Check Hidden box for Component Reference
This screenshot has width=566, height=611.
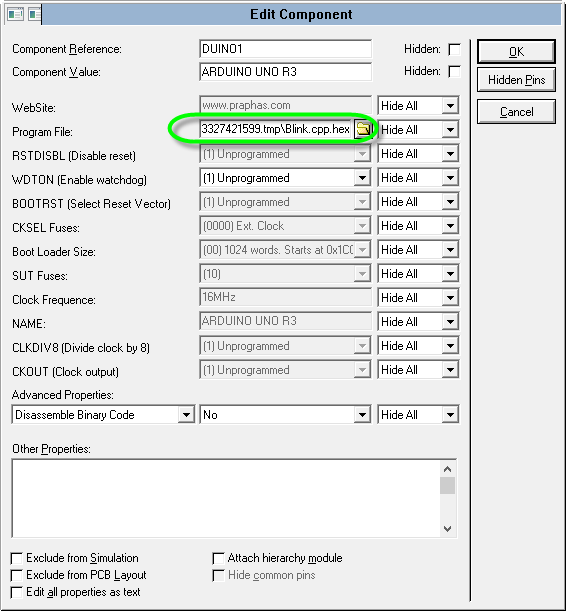coord(454,49)
